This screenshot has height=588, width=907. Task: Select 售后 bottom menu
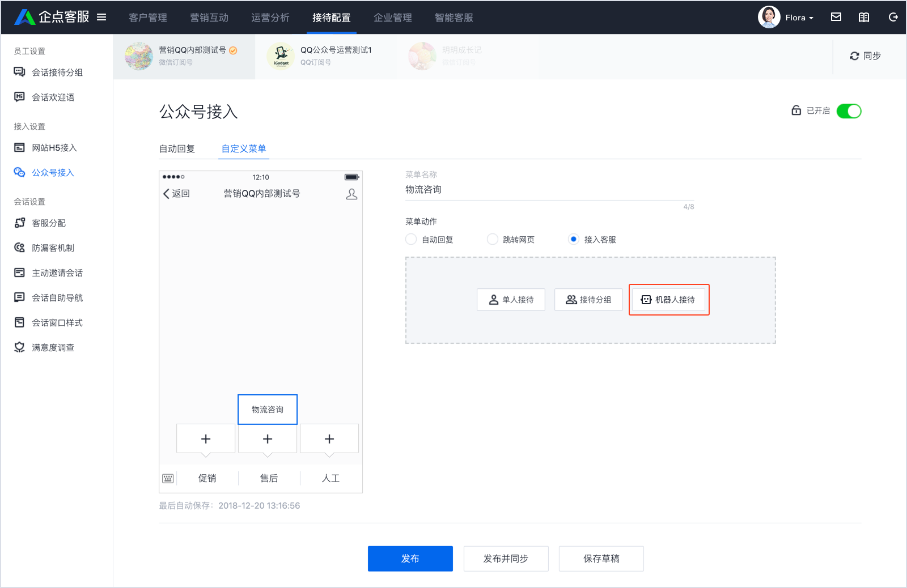pos(269,478)
